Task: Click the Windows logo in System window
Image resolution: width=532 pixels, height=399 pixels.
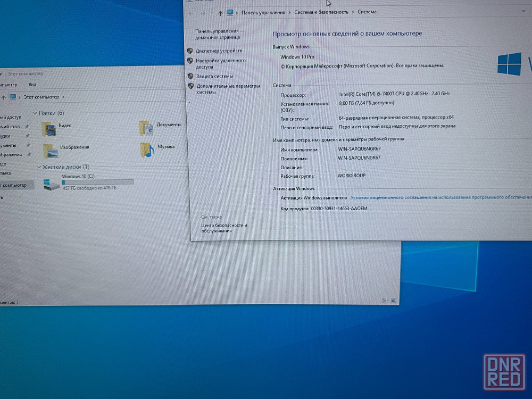Action: (509, 64)
